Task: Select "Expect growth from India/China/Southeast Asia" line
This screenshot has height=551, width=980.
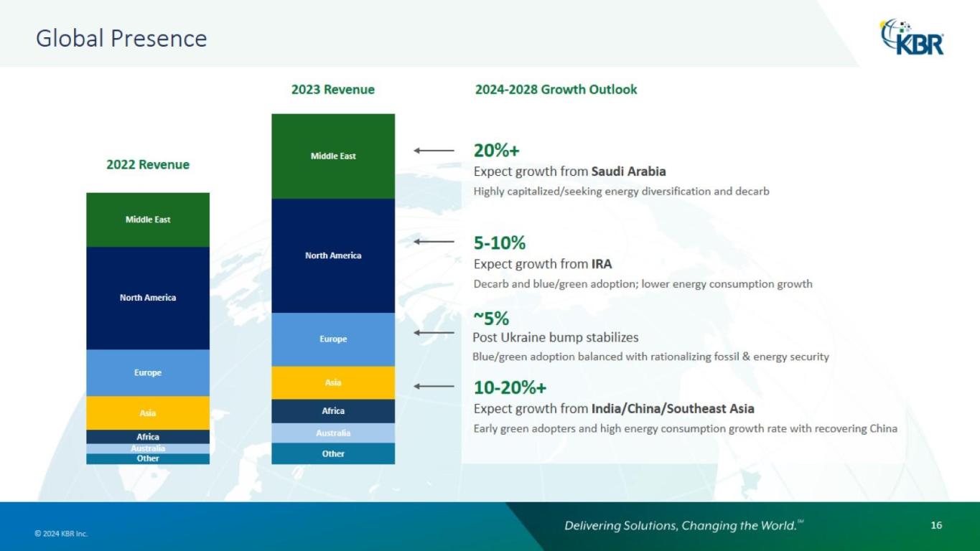Action: point(614,409)
